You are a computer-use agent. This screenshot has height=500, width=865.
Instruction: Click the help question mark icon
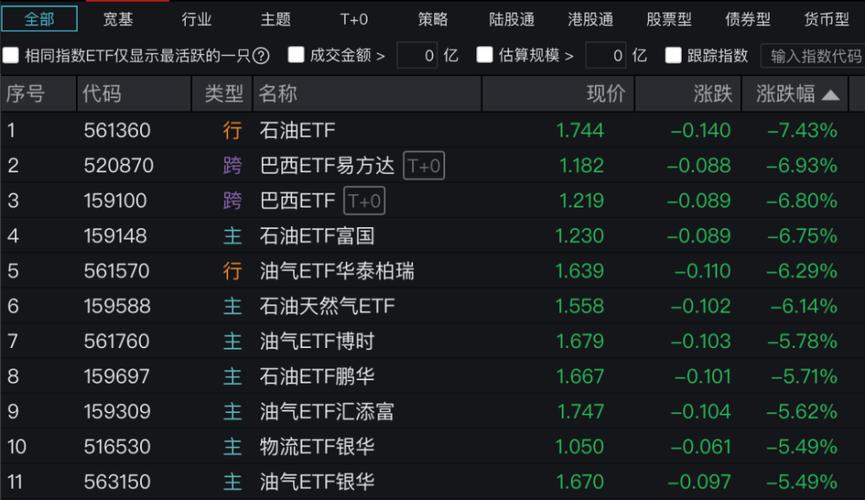point(261,56)
